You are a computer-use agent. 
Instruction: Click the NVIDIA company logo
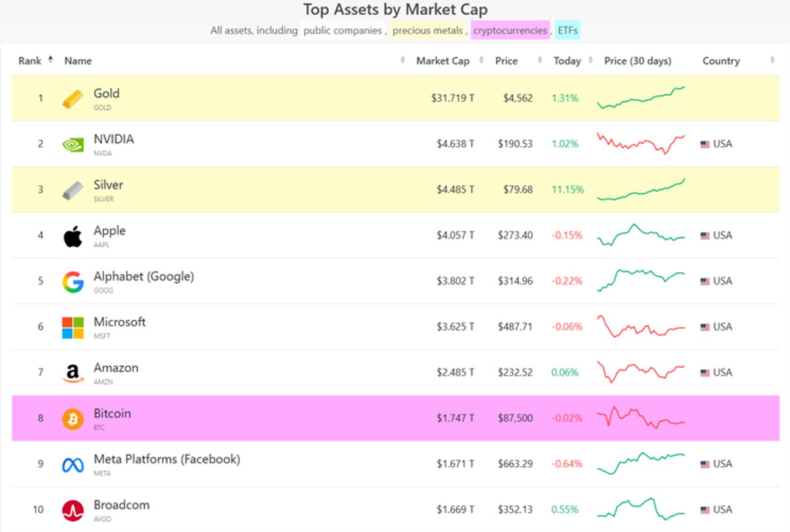pos(73,144)
